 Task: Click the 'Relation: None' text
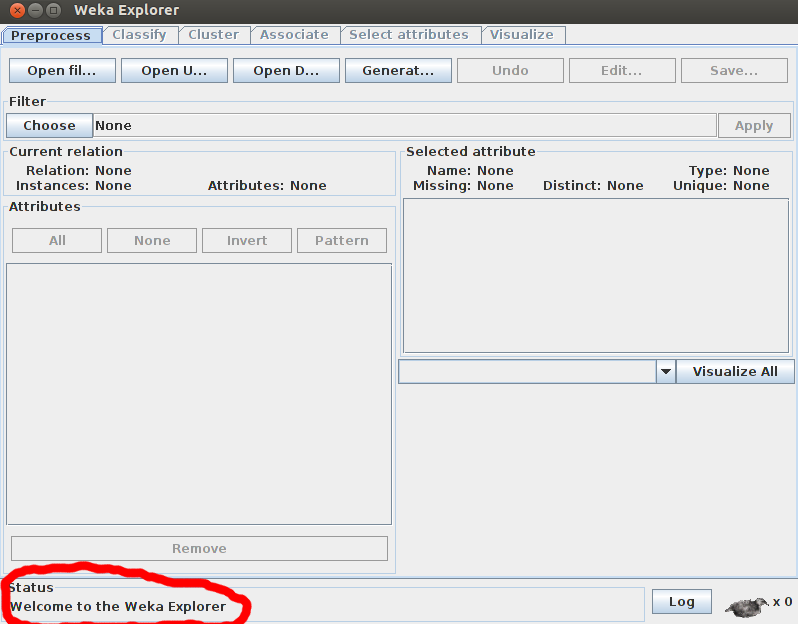click(x=79, y=171)
